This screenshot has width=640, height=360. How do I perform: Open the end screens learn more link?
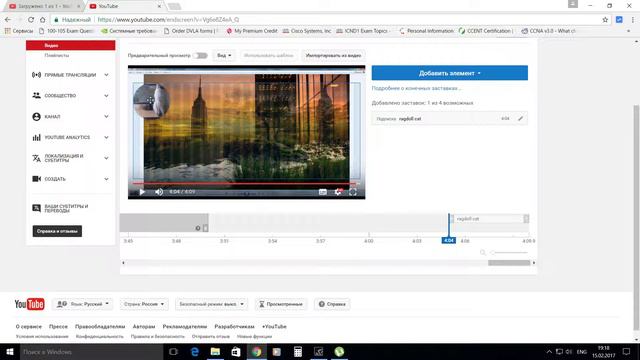pyautogui.click(x=416, y=88)
